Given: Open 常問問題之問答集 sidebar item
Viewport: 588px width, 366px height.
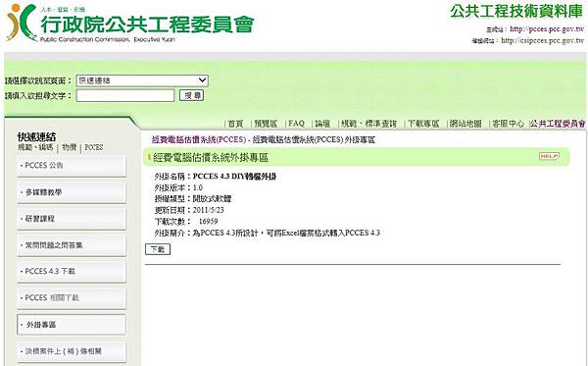Looking at the screenshot, I should tap(72, 245).
